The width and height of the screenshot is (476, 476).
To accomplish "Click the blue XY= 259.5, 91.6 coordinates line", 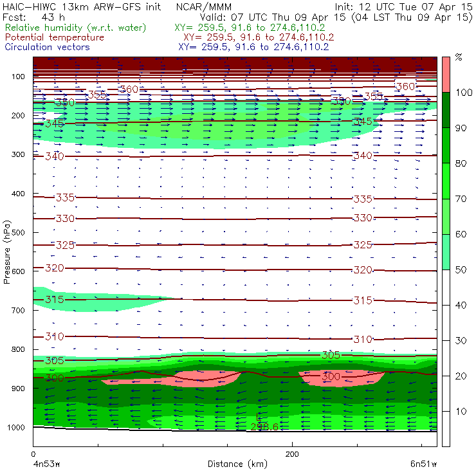I will [253, 47].
